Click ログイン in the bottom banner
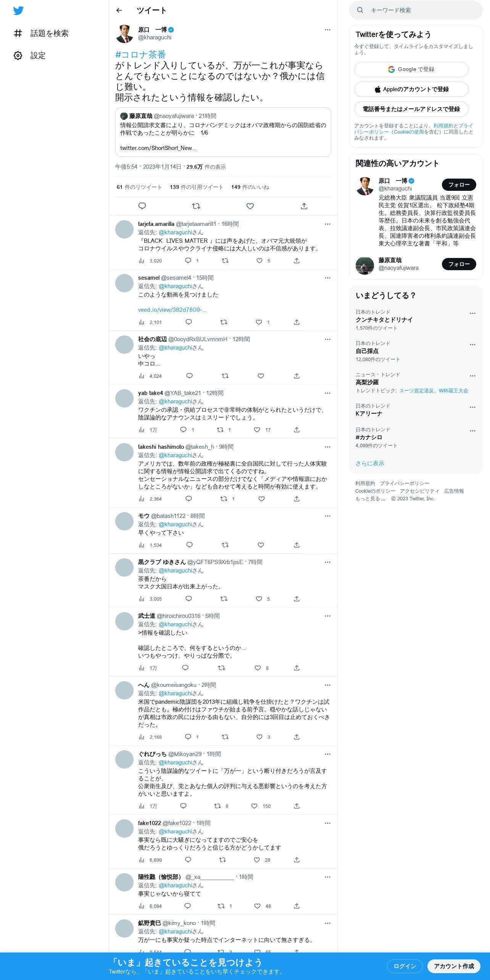This screenshot has width=490, height=980. 405,966
